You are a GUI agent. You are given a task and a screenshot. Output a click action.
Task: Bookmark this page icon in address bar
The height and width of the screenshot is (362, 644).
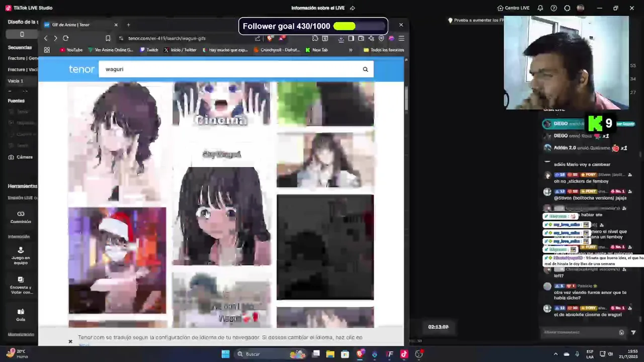[108, 38]
